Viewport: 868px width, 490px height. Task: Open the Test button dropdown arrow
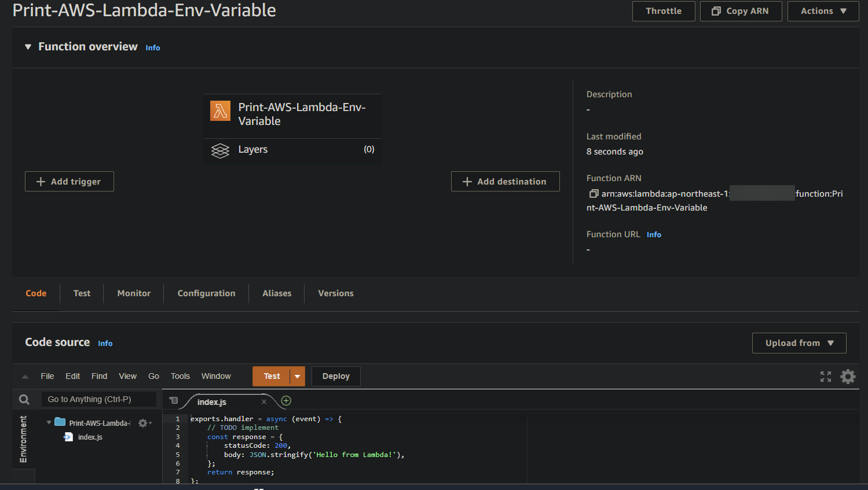coord(297,376)
